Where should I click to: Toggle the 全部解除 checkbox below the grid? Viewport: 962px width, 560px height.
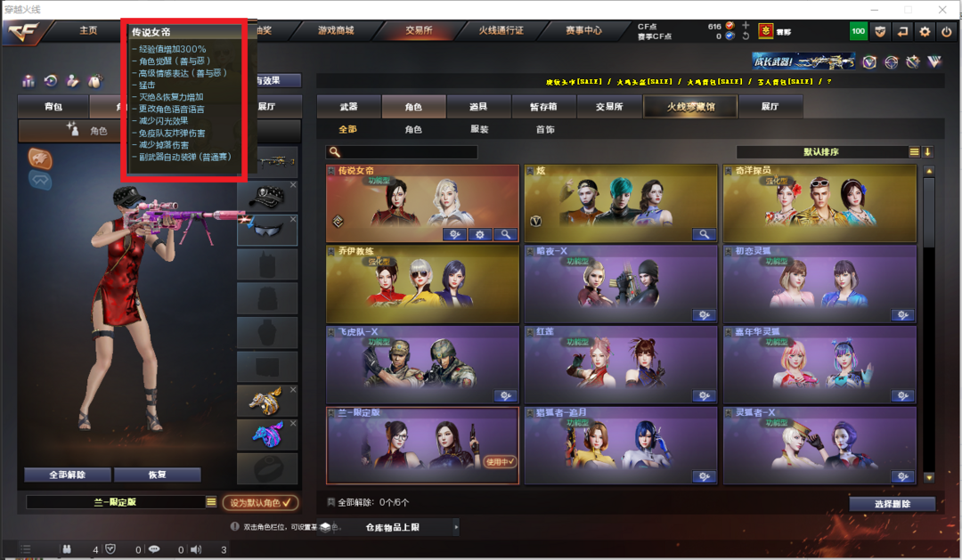tap(331, 502)
